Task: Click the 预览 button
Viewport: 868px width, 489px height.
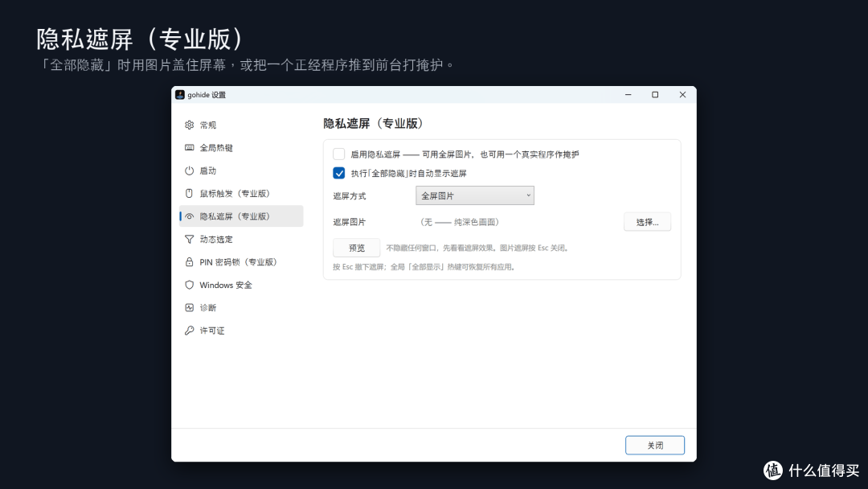Action: (357, 248)
